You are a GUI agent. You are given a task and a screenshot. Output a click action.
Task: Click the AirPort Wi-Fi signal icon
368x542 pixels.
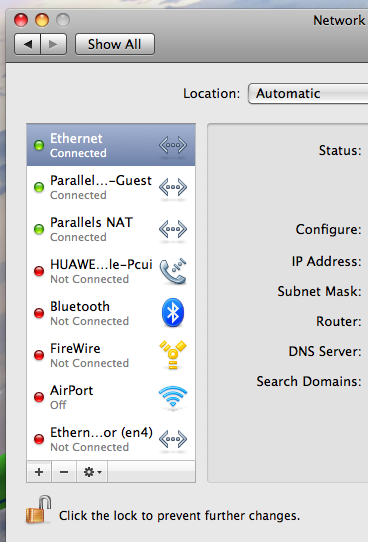pyautogui.click(x=173, y=397)
